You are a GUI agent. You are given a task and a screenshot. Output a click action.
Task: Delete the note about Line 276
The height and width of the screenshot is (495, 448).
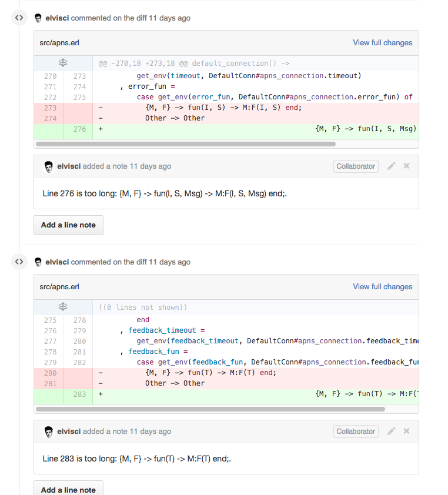click(x=406, y=166)
